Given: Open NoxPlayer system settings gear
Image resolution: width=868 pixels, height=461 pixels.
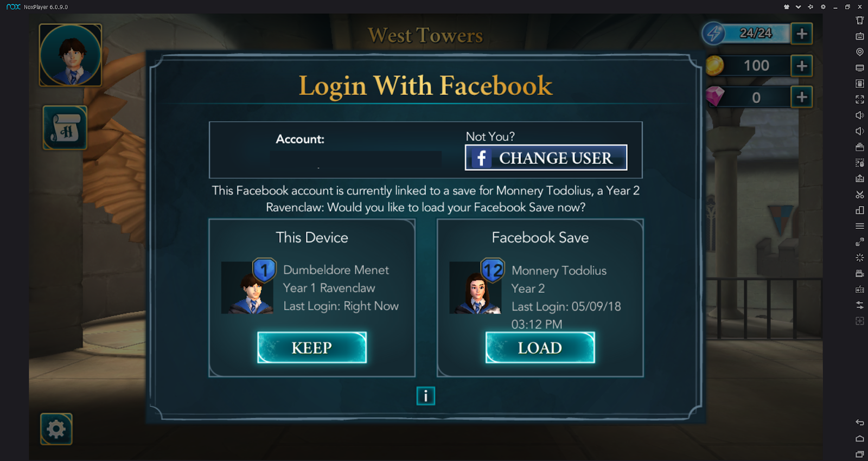Looking at the screenshot, I should pos(823,7).
